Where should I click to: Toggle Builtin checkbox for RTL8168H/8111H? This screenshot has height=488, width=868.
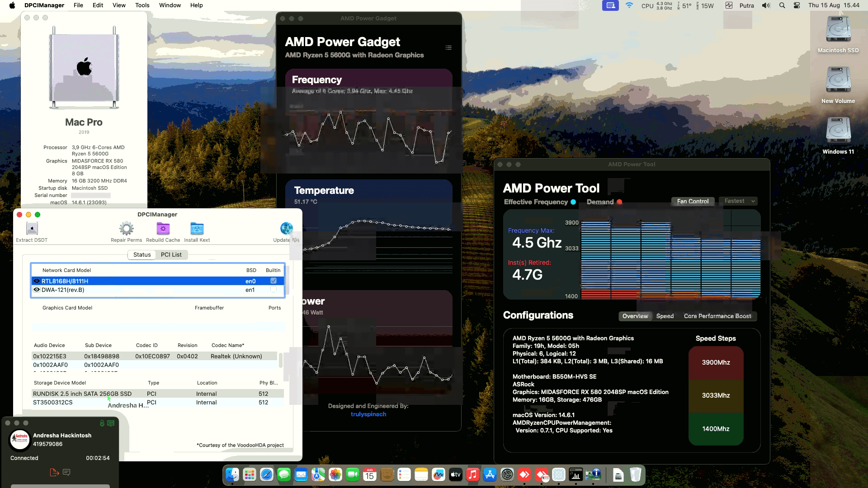pyautogui.click(x=274, y=281)
